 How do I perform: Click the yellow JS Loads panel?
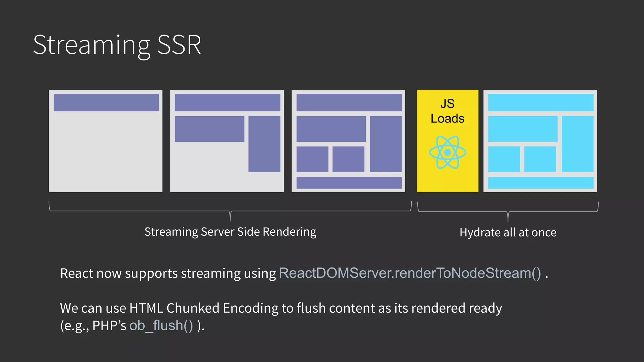pyautogui.click(x=447, y=179)
